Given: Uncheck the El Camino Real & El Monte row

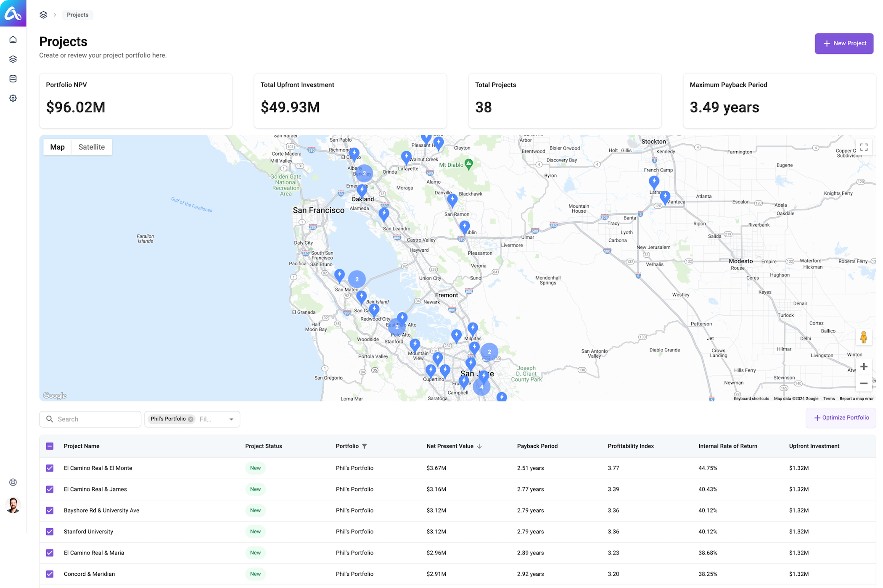Looking at the screenshot, I should click(50, 468).
